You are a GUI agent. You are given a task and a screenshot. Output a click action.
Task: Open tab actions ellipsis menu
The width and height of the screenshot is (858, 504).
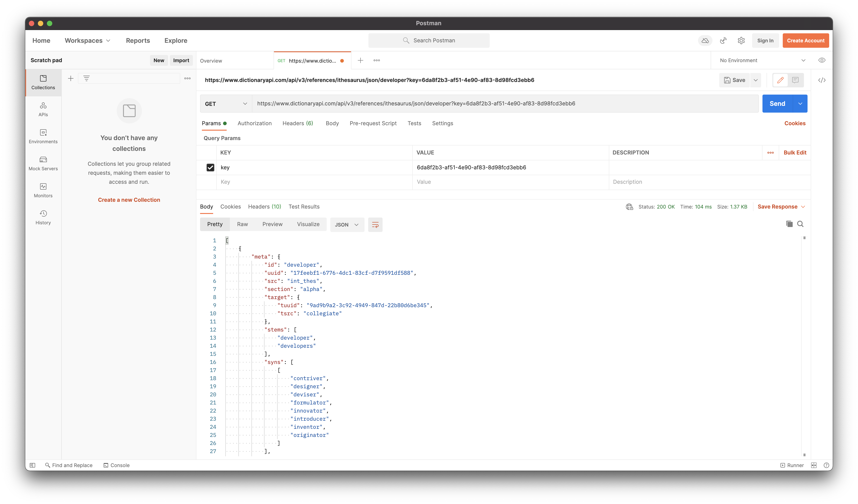click(377, 61)
